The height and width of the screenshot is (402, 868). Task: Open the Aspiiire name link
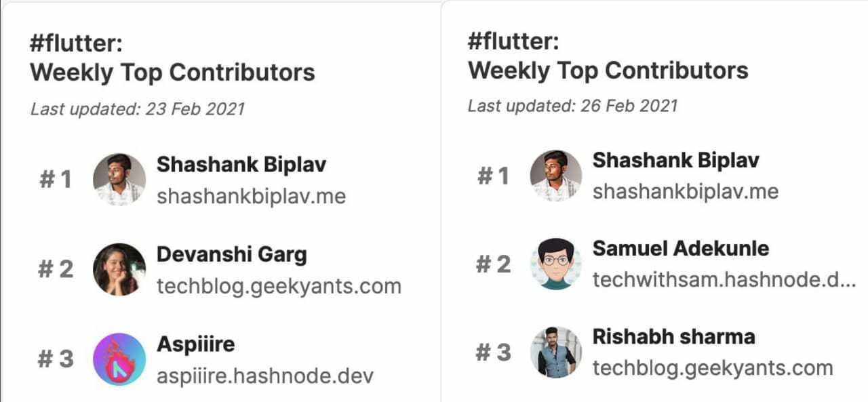click(195, 344)
